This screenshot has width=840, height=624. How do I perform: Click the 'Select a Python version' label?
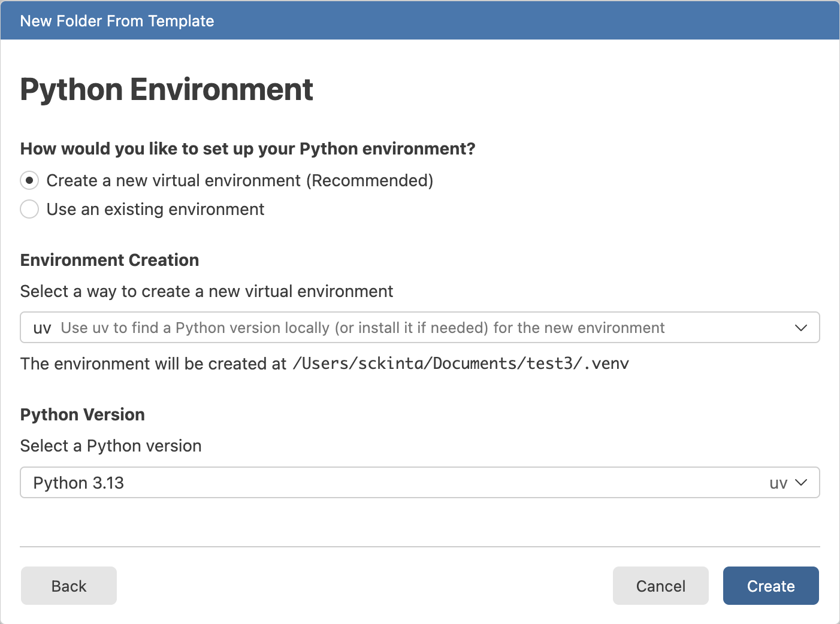(x=111, y=446)
